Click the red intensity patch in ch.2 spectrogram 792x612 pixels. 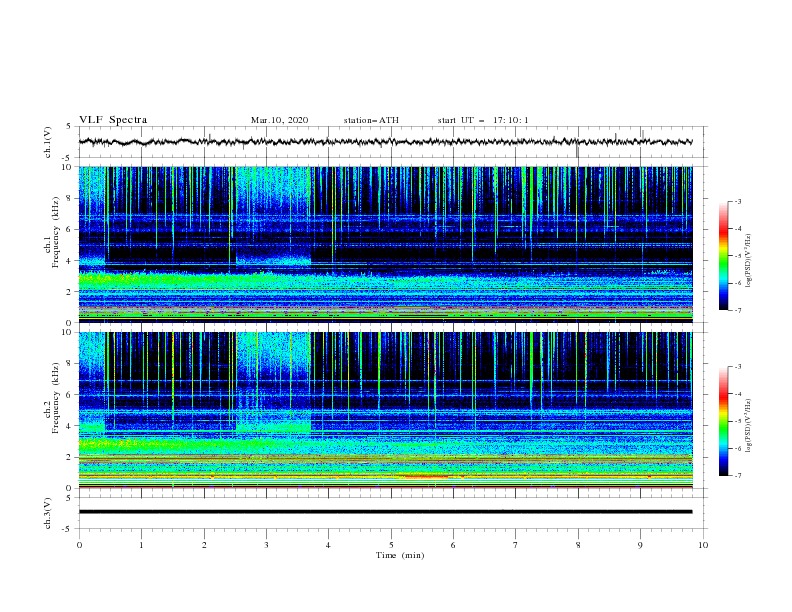pyautogui.click(x=426, y=476)
